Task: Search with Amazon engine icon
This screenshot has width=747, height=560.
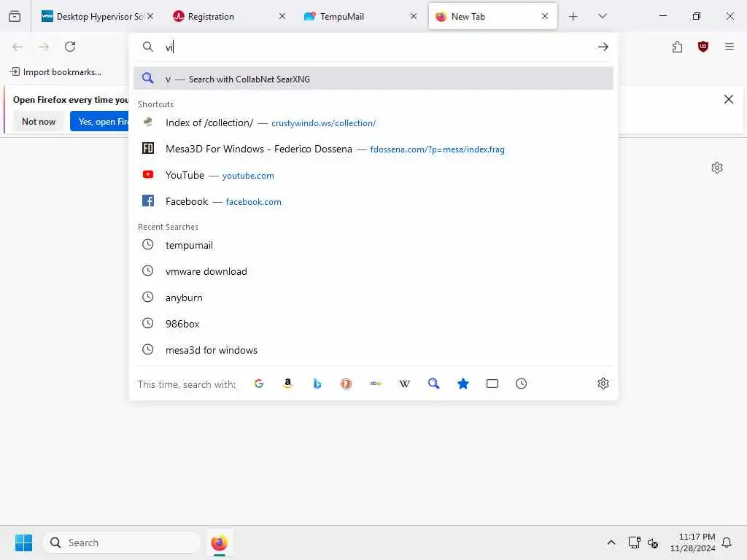Action: (x=287, y=384)
